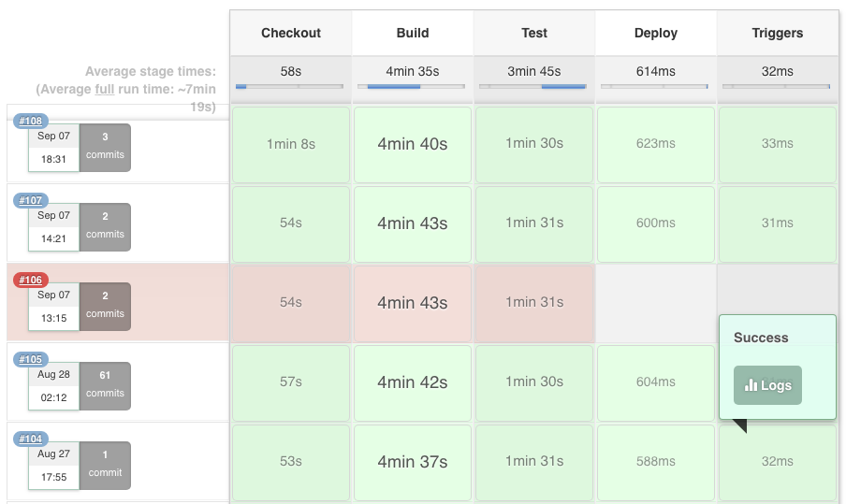This screenshot has width=846, height=504.
Task: Select the Build stage column header
Action: pos(413,33)
